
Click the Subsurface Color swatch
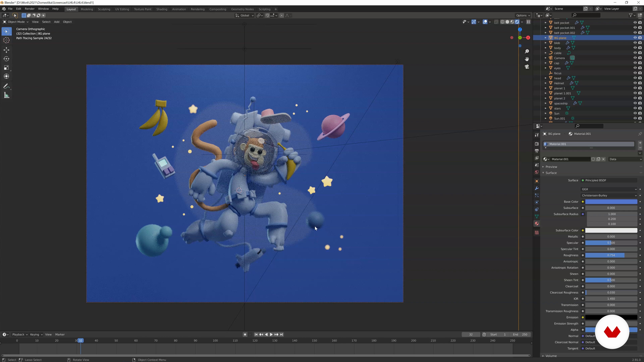(x=611, y=230)
